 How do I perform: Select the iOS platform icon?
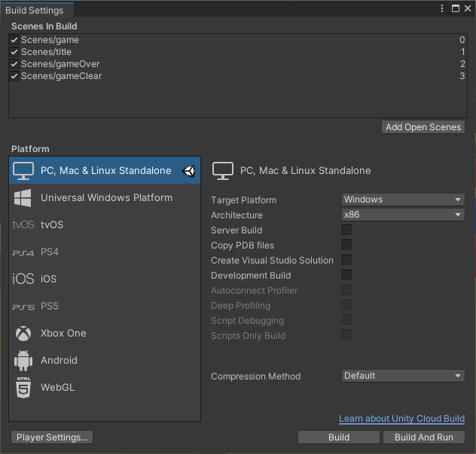point(23,279)
